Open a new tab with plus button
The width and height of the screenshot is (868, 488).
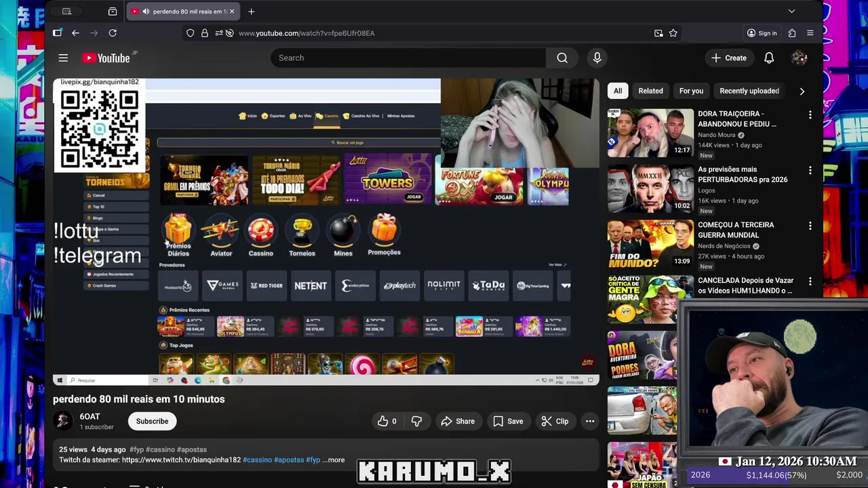[251, 12]
